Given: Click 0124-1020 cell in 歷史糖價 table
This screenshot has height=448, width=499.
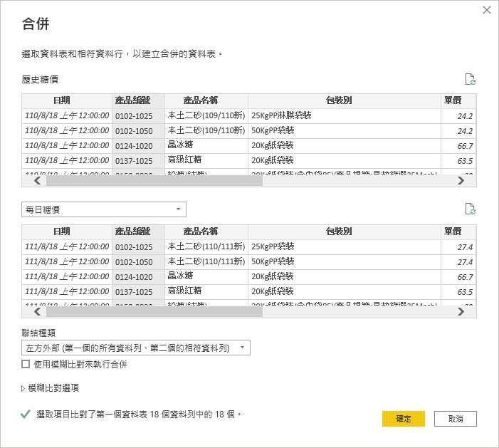Looking at the screenshot, I should (x=138, y=145).
